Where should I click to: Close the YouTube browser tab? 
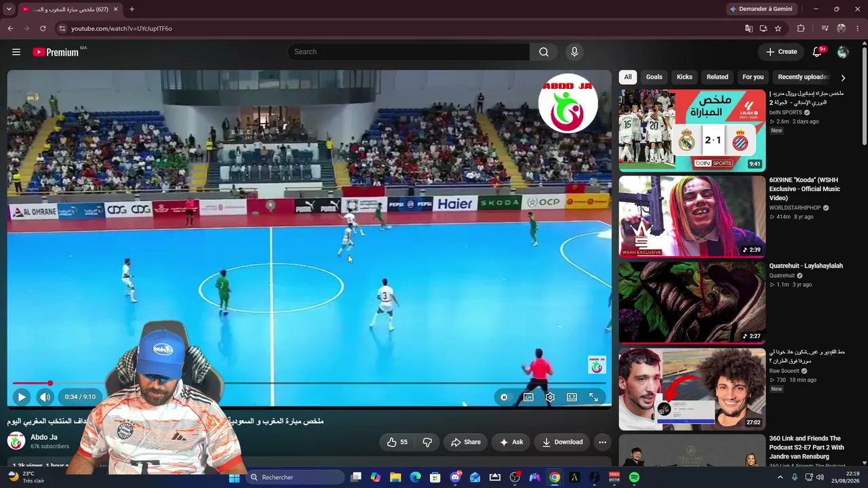115,9
